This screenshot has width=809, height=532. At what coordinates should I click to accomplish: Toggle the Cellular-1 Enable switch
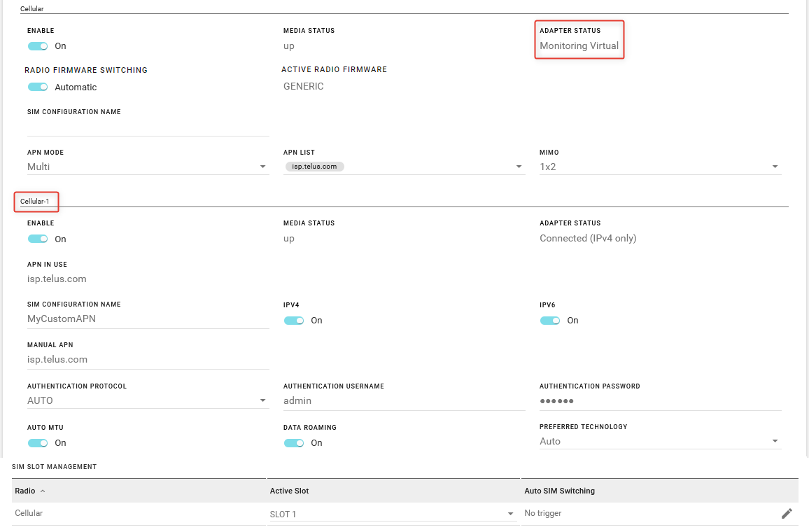click(38, 239)
